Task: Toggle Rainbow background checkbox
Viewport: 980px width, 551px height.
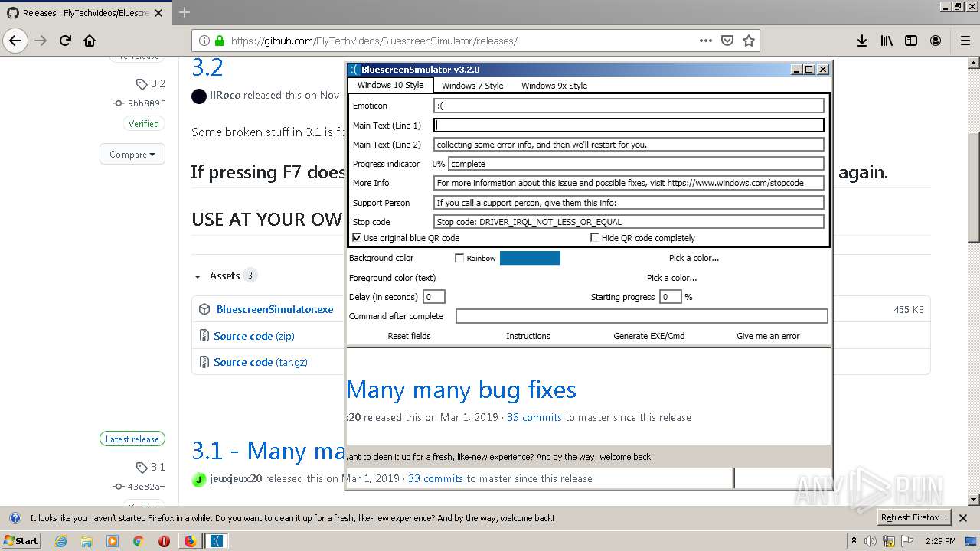Action: (x=459, y=258)
